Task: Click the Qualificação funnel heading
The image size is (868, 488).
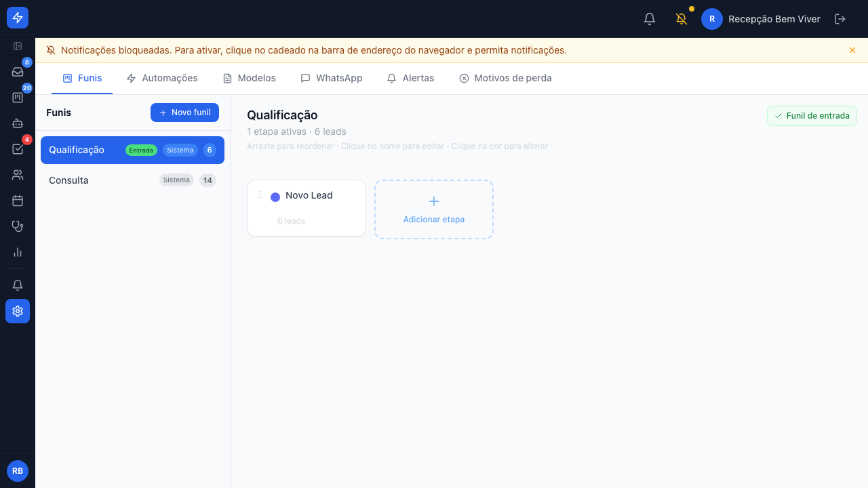Action: coord(282,115)
